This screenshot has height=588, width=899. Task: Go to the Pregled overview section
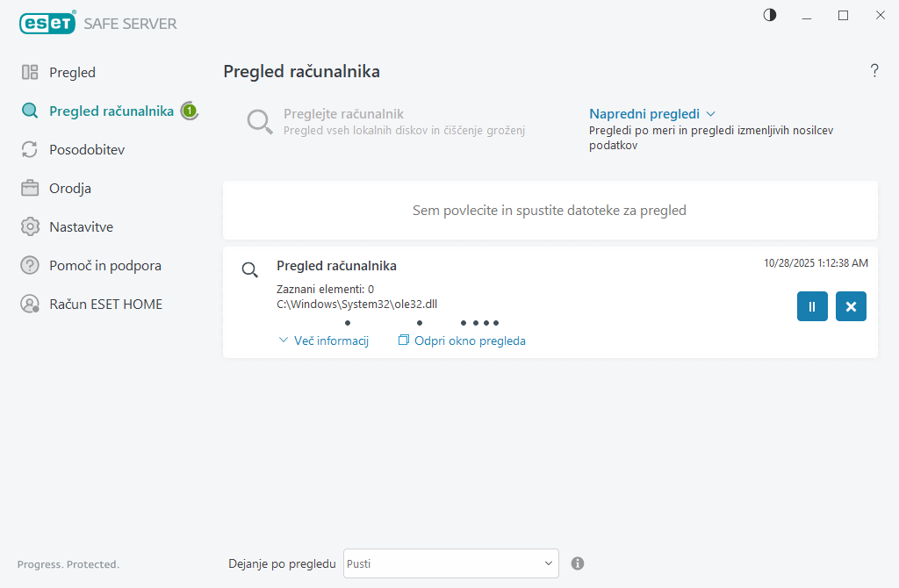[x=72, y=72]
